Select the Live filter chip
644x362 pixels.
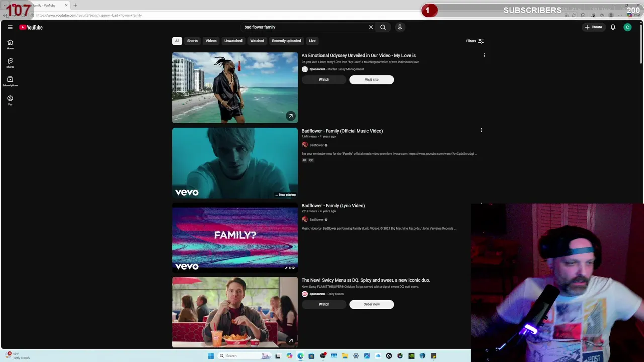(312, 41)
